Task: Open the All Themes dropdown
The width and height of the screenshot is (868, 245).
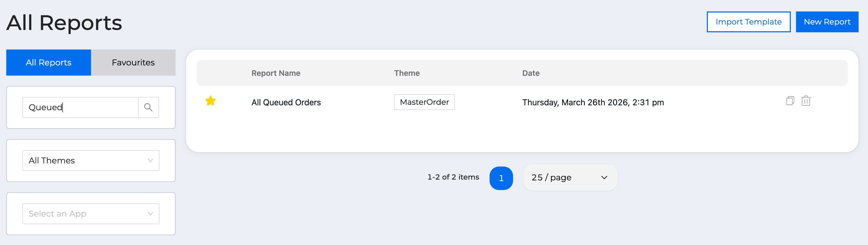Action: pyautogui.click(x=91, y=161)
